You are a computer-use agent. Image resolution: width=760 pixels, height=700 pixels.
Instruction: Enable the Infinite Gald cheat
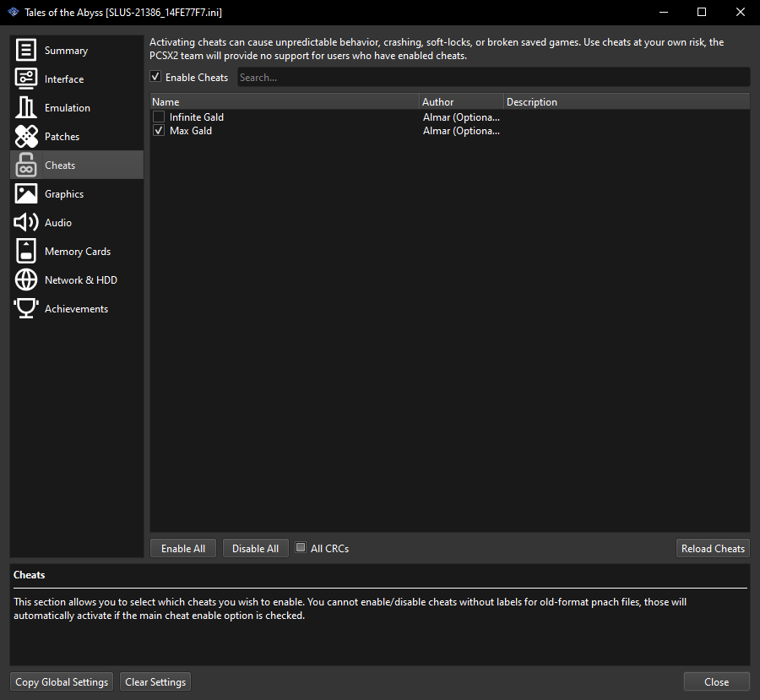159,117
